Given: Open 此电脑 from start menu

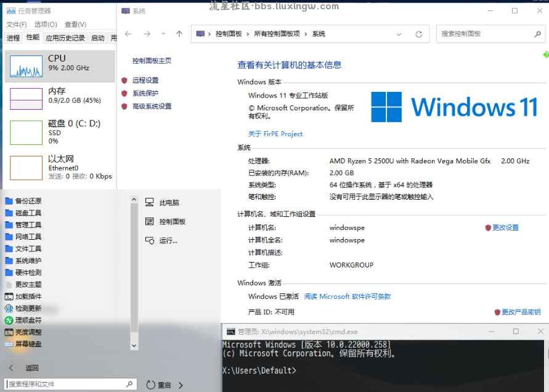Looking at the screenshot, I should [163, 203].
